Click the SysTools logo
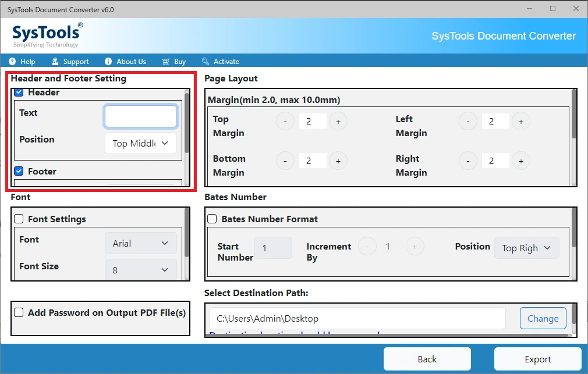The image size is (588, 374). (x=47, y=35)
